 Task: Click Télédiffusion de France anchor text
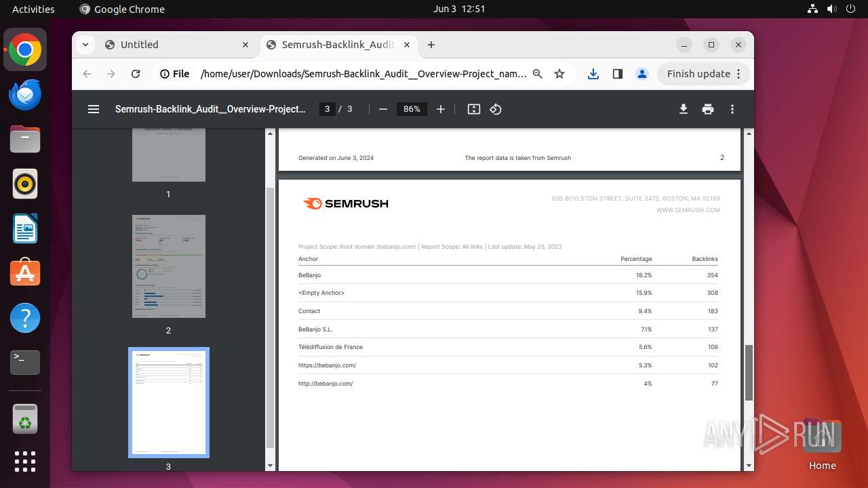(330, 347)
